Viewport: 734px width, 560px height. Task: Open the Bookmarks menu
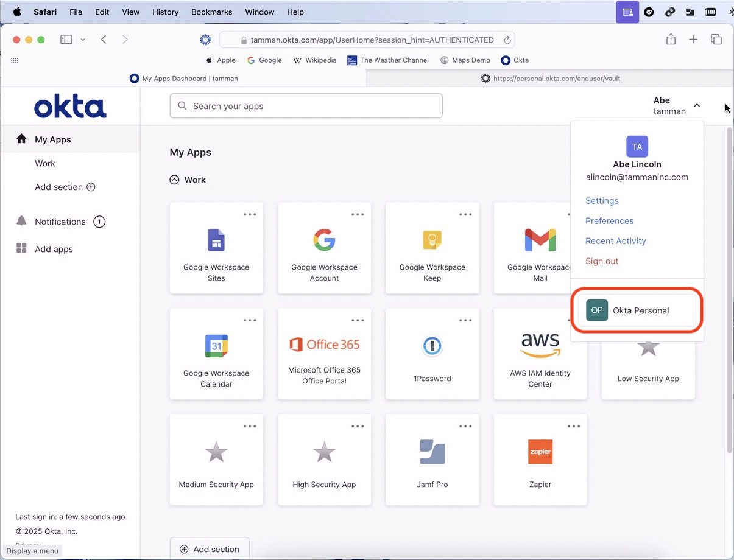click(211, 12)
